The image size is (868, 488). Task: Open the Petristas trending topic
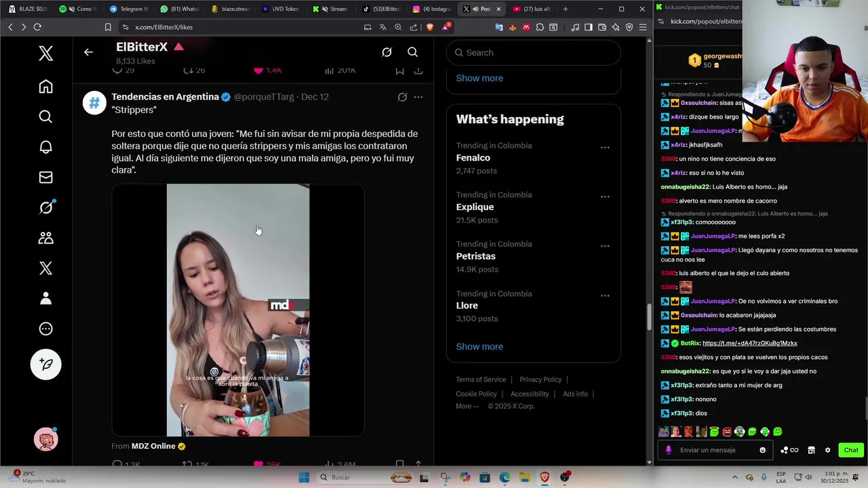[475, 256]
